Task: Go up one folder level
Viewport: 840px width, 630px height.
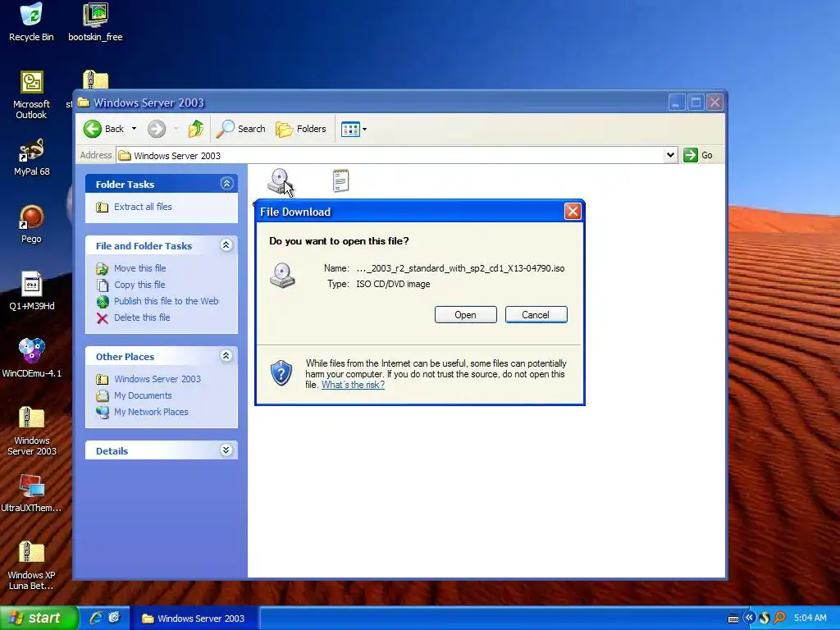Action: [x=195, y=129]
